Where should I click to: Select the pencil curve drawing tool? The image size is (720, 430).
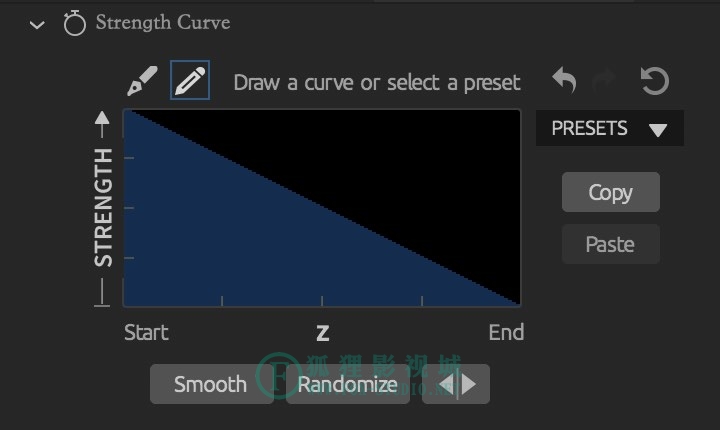pyautogui.click(x=189, y=81)
